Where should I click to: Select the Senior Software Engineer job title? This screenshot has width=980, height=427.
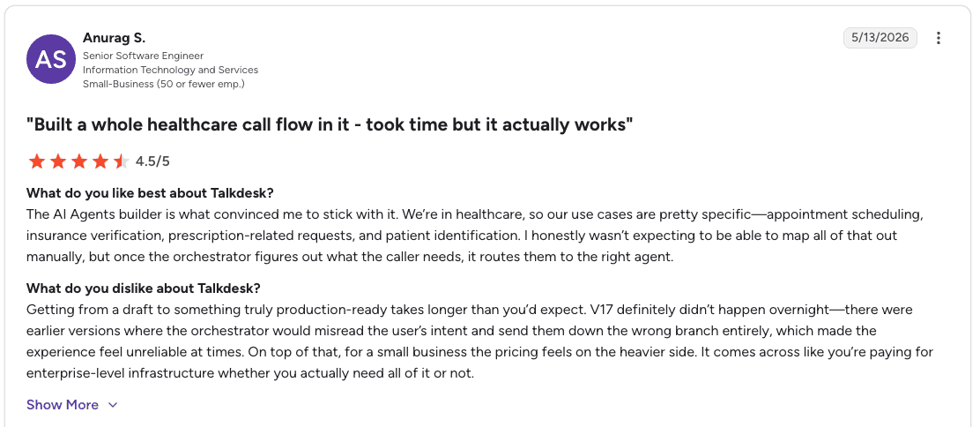143,56
